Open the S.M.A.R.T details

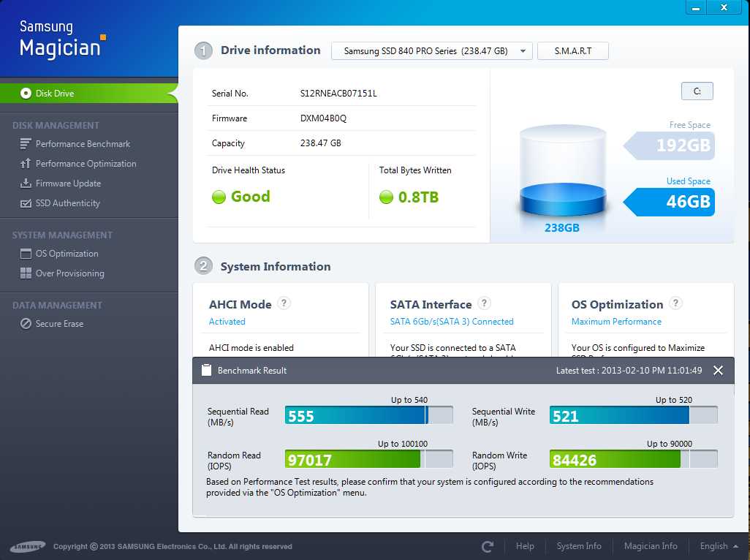click(x=572, y=50)
